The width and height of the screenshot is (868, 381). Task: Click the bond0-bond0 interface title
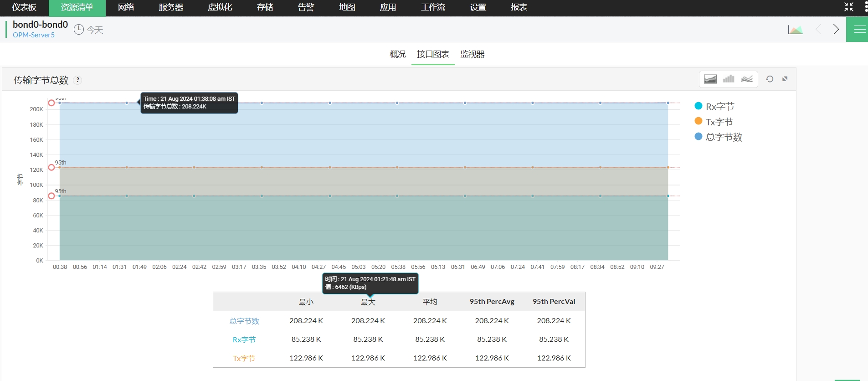pyautogui.click(x=40, y=25)
